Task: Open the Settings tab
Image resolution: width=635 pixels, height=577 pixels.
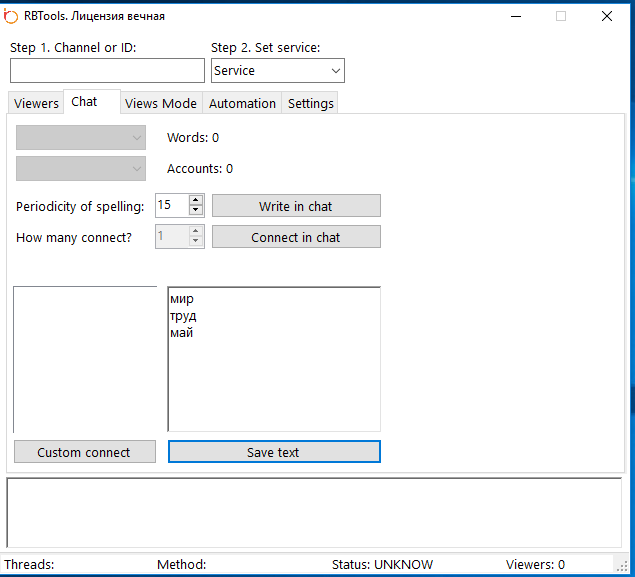Action: (x=311, y=103)
